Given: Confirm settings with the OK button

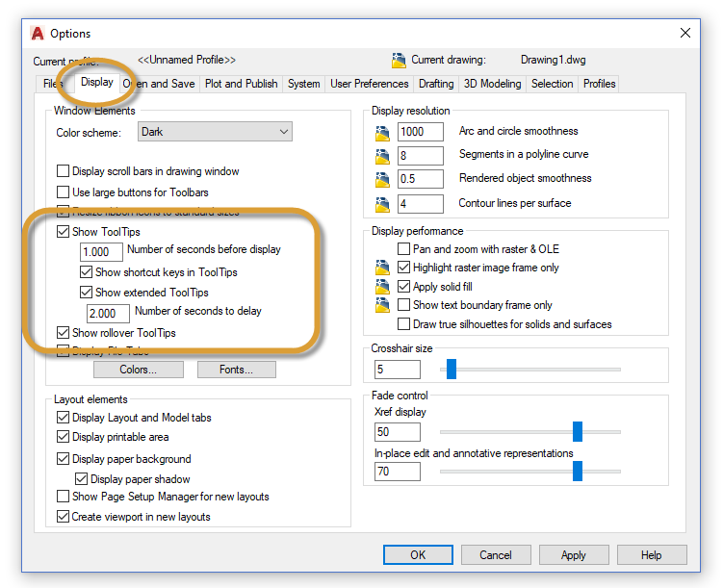Looking at the screenshot, I should tap(418, 555).
